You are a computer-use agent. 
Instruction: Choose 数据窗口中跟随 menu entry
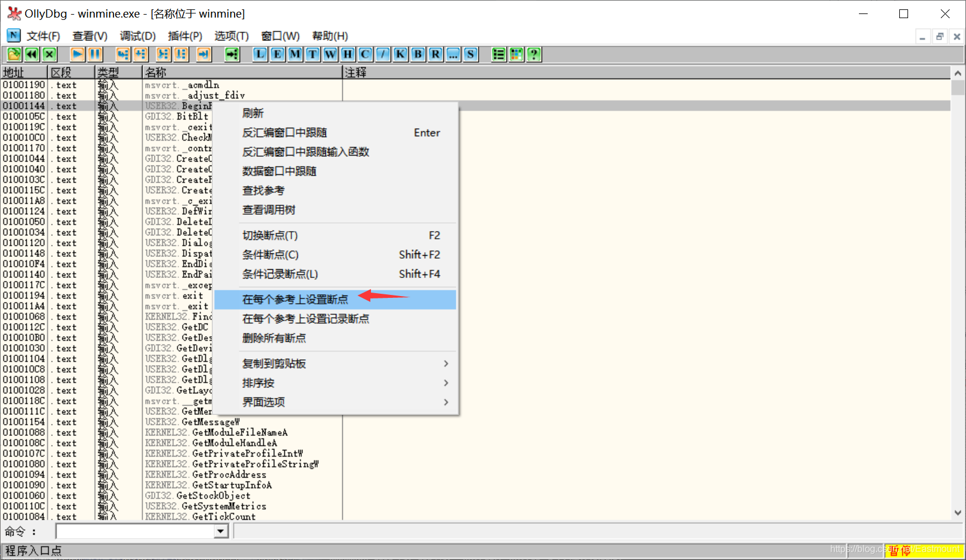[x=335, y=171]
